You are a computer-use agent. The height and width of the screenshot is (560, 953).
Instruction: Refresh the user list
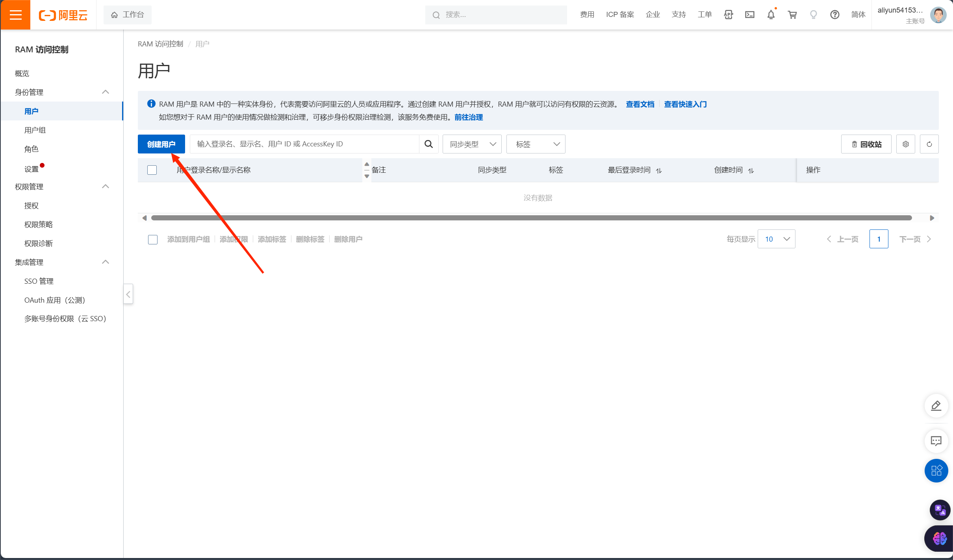coord(929,144)
